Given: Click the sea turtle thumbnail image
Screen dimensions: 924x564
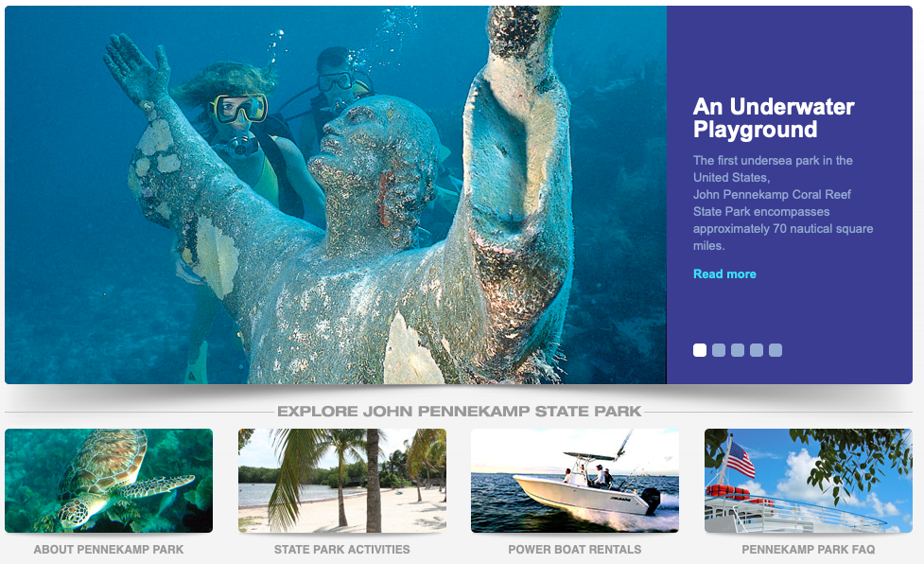Looking at the screenshot, I should (109, 481).
